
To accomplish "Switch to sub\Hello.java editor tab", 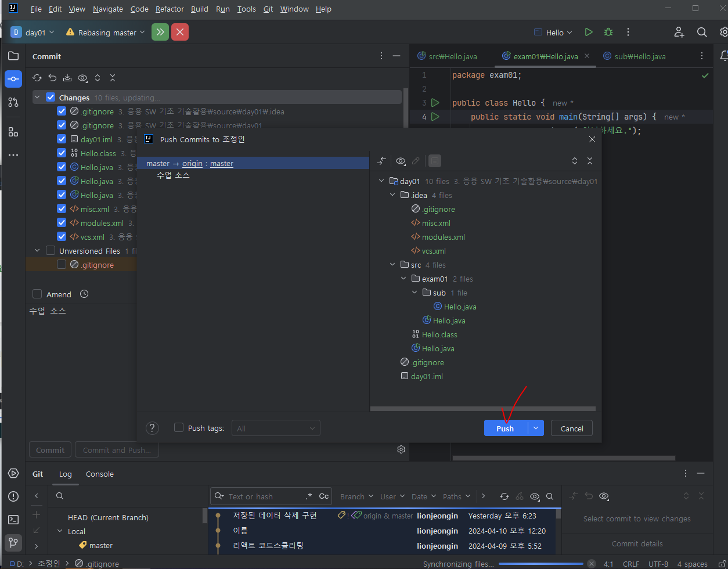I will point(635,56).
